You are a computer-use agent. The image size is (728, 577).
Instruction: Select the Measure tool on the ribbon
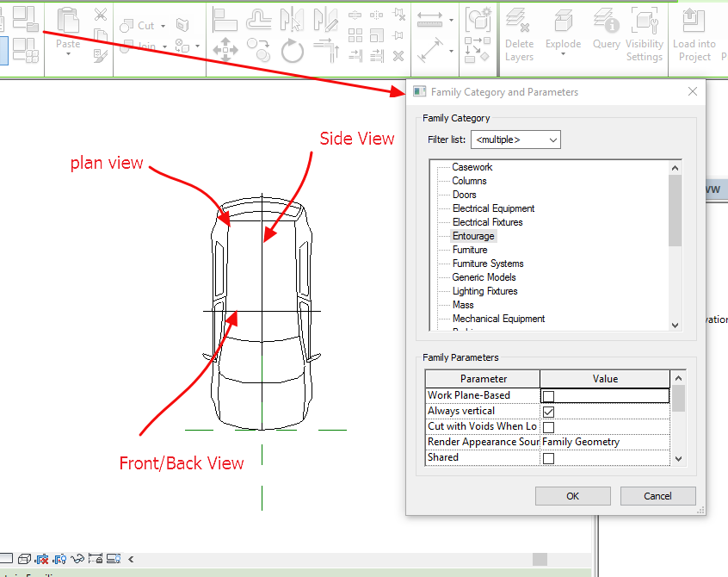(x=428, y=19)
